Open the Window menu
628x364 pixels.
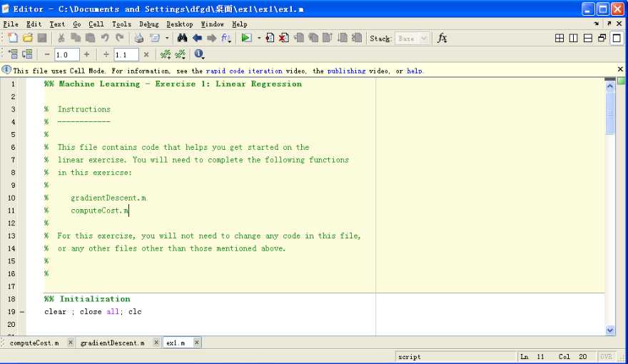click(212, 24)
